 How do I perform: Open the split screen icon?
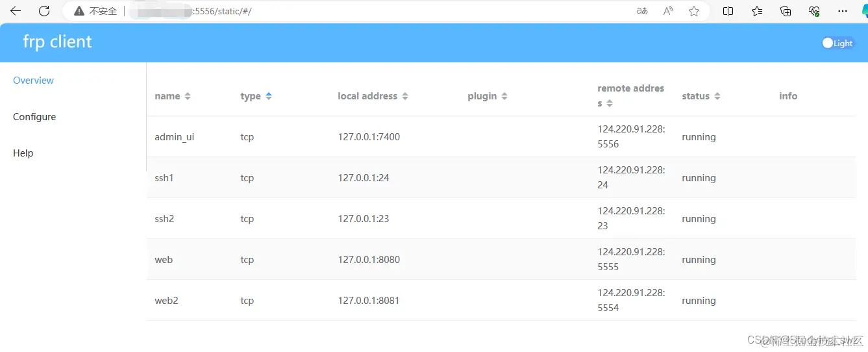pos(728,11)
